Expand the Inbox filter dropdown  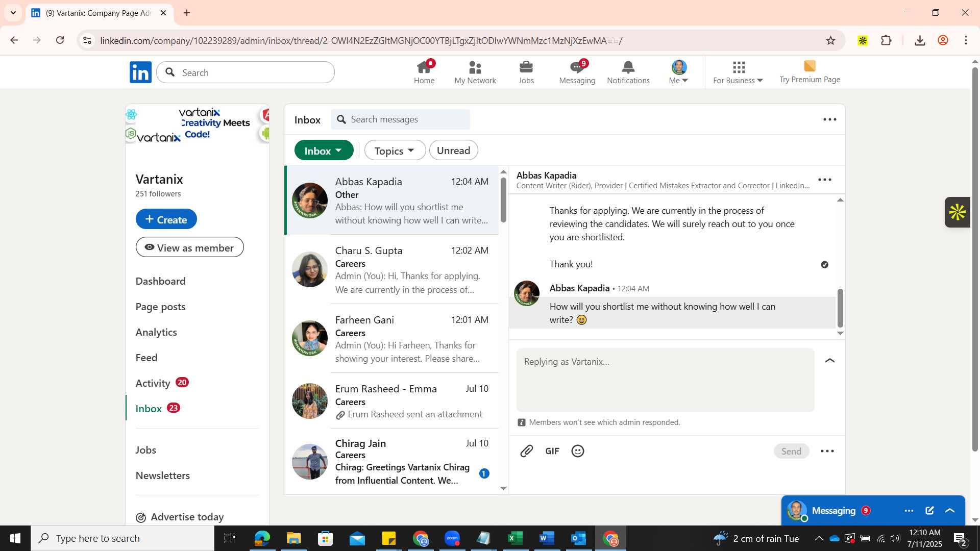pos(324,151)
